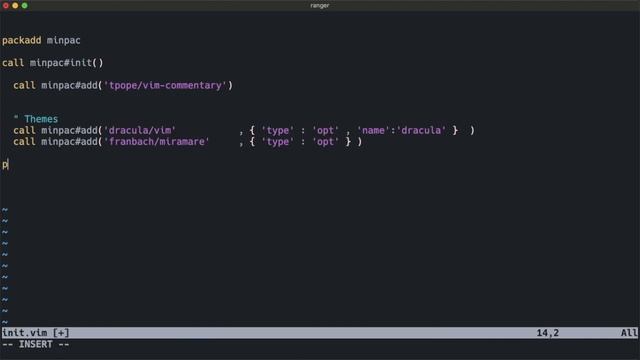Click 'opt' value in dracula line

point(325,131)
